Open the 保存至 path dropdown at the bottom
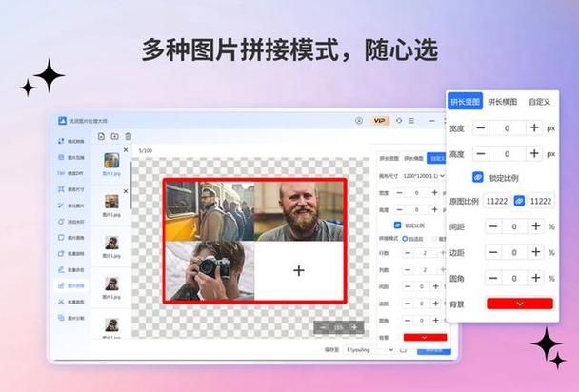The image size is (579, 392). click(369, 349)
